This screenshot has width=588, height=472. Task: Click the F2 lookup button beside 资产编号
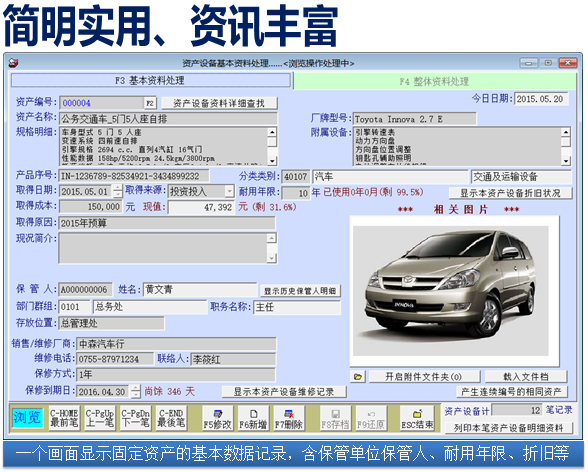pyautogui.click(x=150, y=103)
